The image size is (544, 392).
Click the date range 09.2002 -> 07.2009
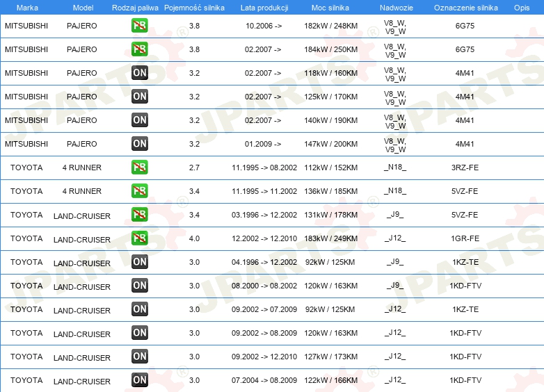tap(264, 309)
